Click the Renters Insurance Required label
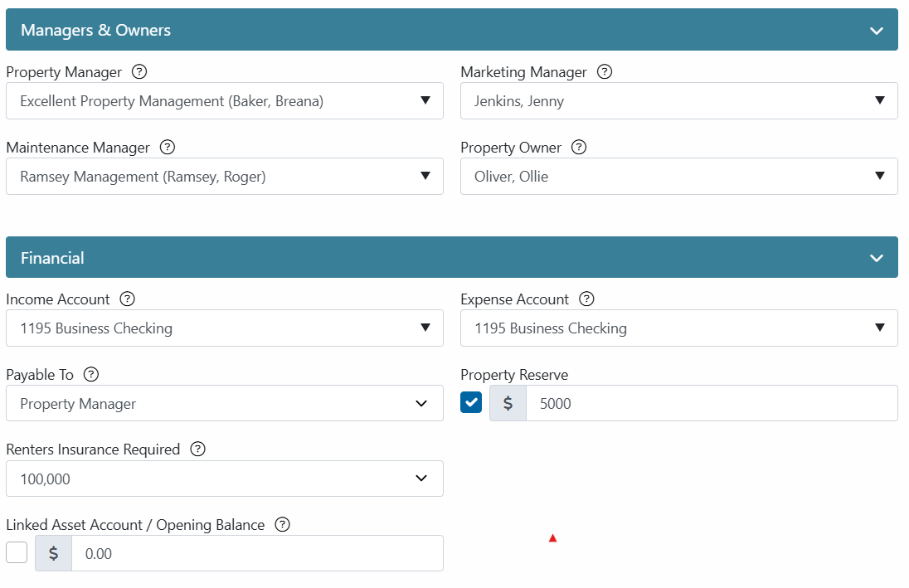 point(94,450)
